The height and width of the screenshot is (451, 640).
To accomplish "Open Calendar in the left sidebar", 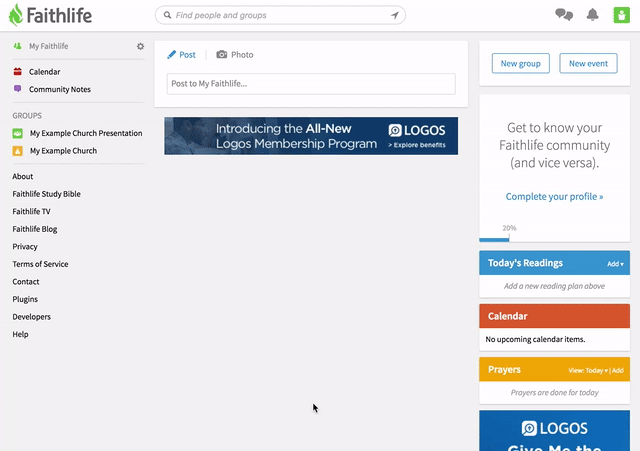I will tap(44, 72).
